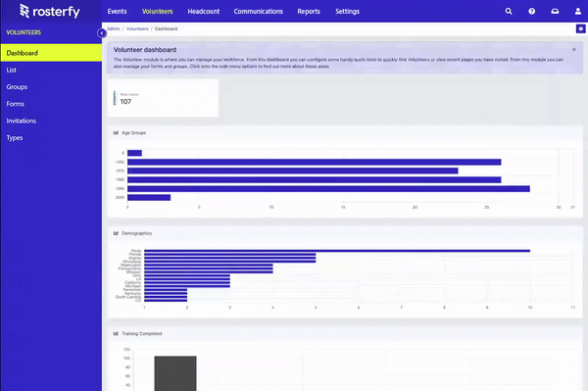This screenshot has height=391, width=588.
Task: Open the dashboard settings gear icon
Action: (580, 28)
